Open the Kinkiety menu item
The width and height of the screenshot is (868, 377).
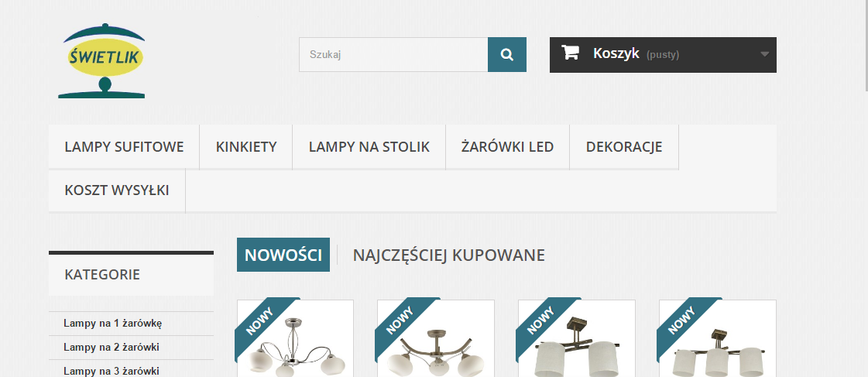click(246, 147)
